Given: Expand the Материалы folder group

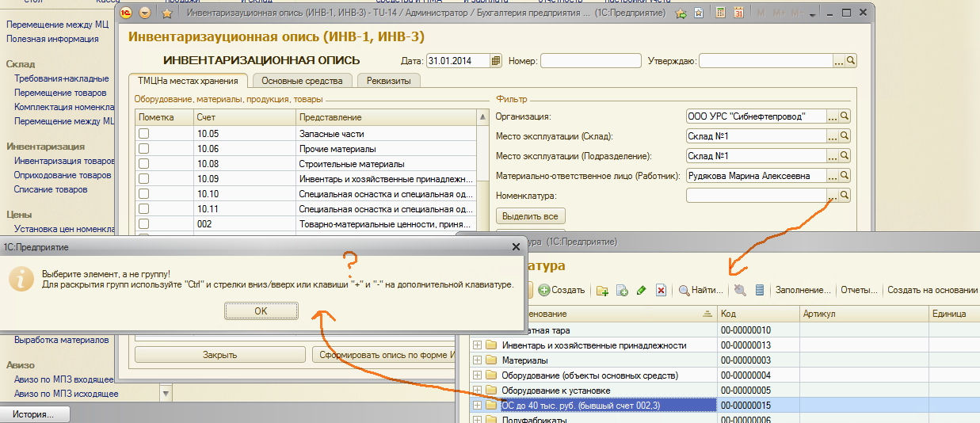Looking at the screenshot, I should point(477,360).
